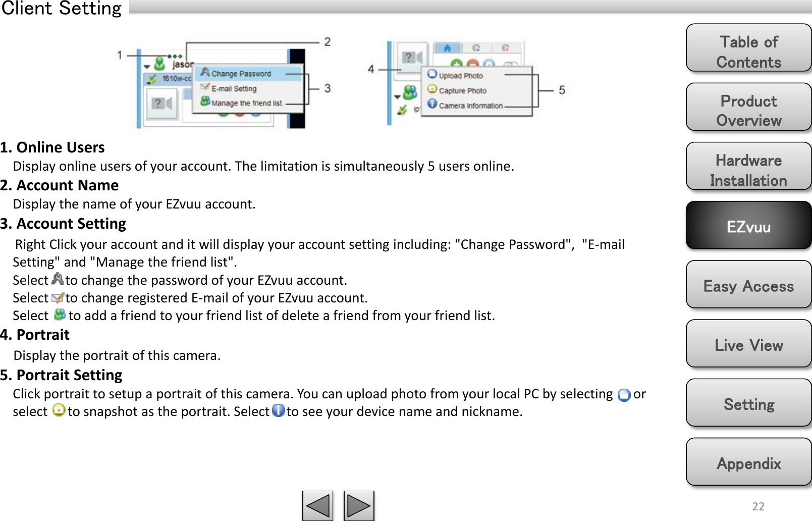Open the Live View section
812x521 pixels.
[x=748, y=343]
